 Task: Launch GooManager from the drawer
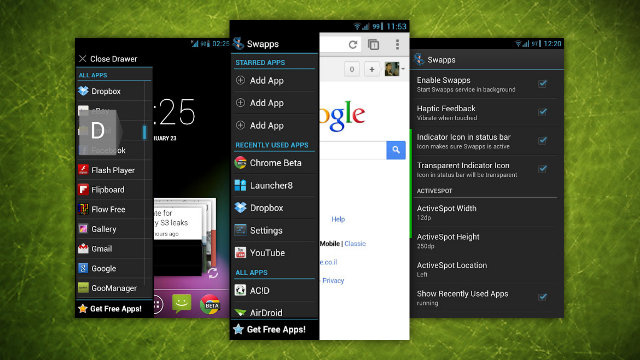click(x=114, y=288)
